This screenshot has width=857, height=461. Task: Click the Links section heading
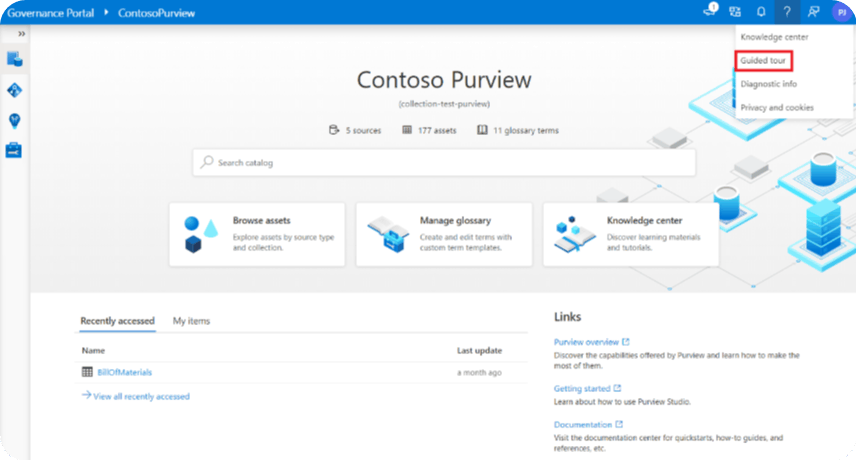coord(567,317)
